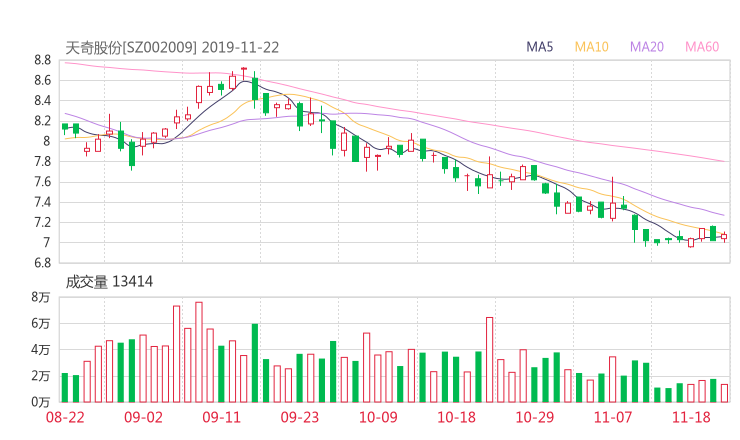This screenshot has width=740, height=440.
Task: Click the 10-18 date axis label
Action: pos(456,417)
